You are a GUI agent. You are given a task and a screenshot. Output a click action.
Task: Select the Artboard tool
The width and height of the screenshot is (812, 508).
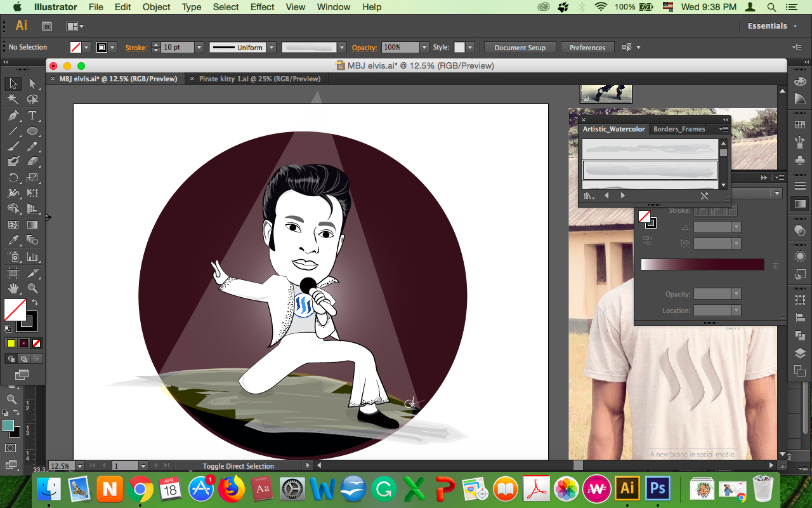click(13, 273)
